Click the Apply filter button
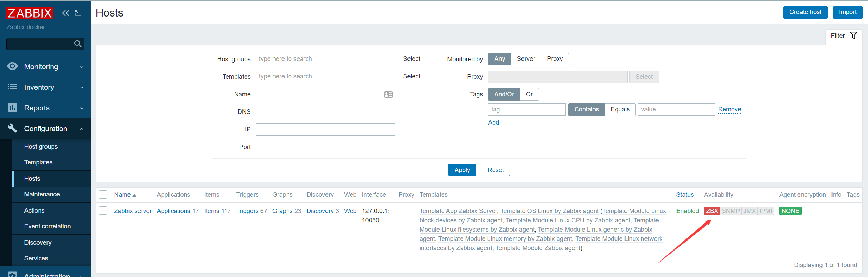Viewport: 868px width, 277px height. [x=462, y=170]
